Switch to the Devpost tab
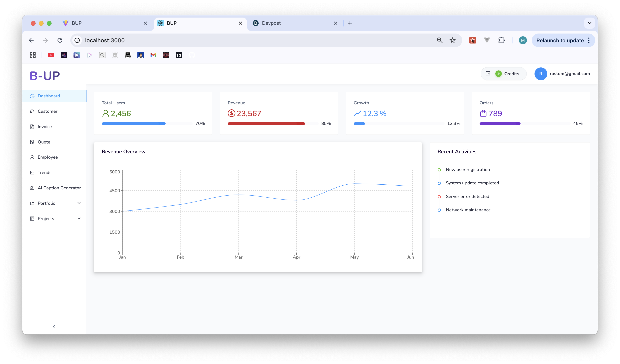This screenshot has width=620, height=364. (x=271, y=23)
